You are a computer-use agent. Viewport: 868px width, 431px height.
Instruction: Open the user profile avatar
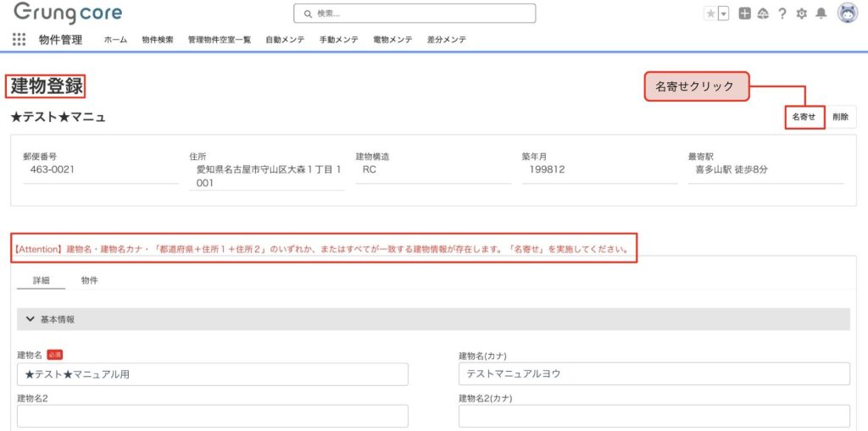(x=847, y=14)
